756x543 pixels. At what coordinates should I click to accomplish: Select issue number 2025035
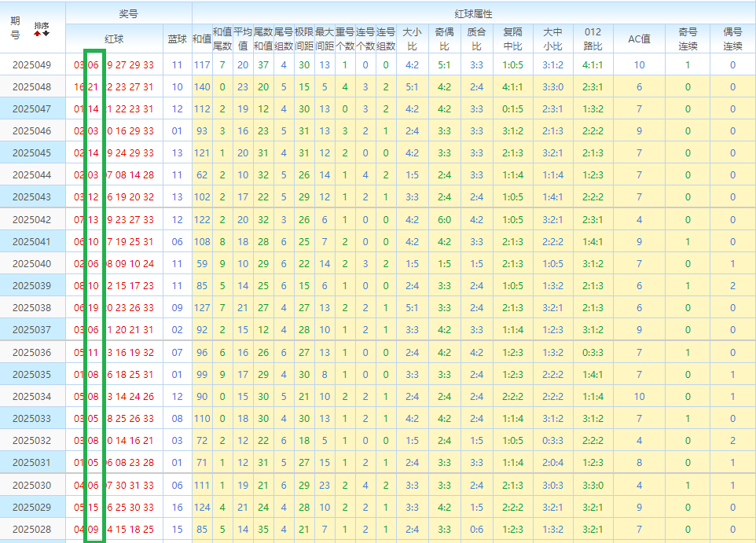pos(31,375)
